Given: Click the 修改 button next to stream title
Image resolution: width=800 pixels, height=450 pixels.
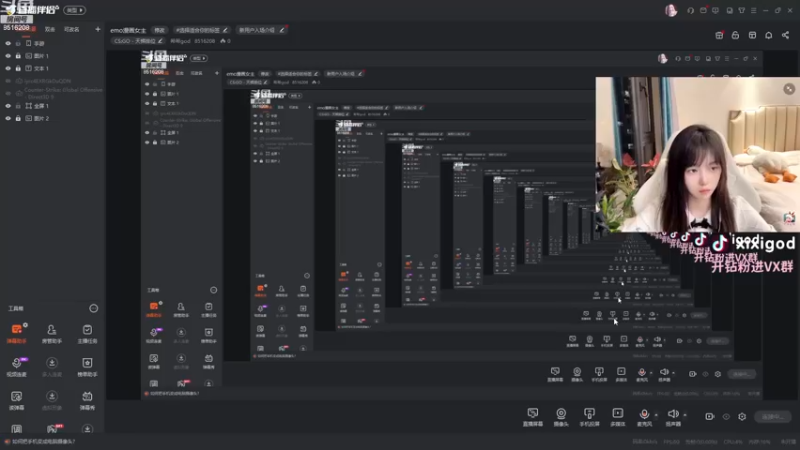Looking at the screenshot, I should click(x=160, y=30).
